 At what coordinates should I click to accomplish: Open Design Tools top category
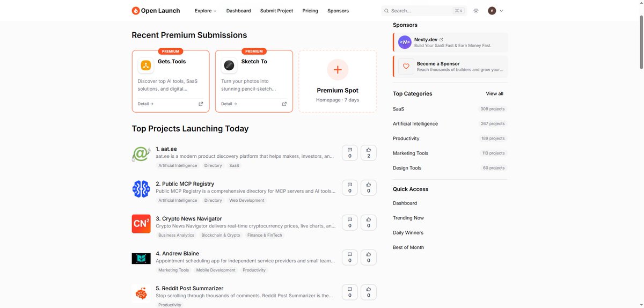(x=407, y=168)
